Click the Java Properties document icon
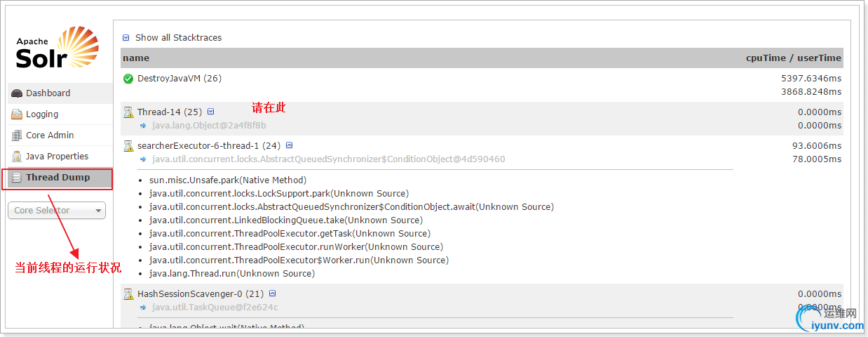868x337 pixels. click(x=17, y=157)
